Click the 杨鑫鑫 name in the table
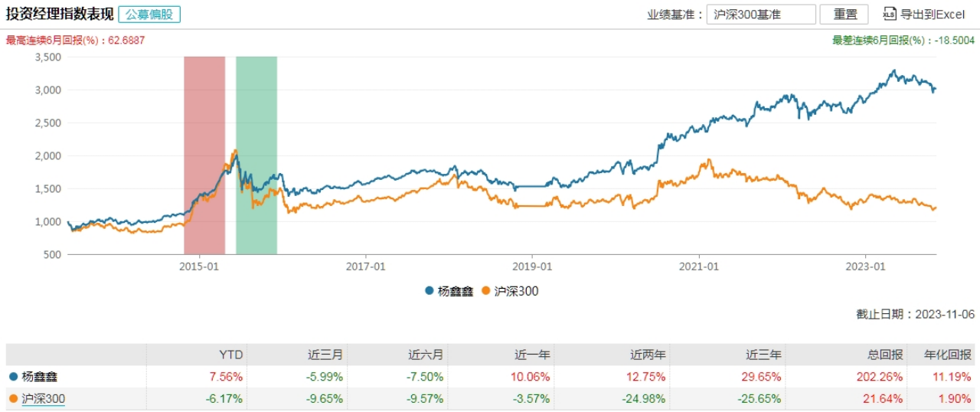This screenshot has width=980, height=412. [x=39, y=377]
